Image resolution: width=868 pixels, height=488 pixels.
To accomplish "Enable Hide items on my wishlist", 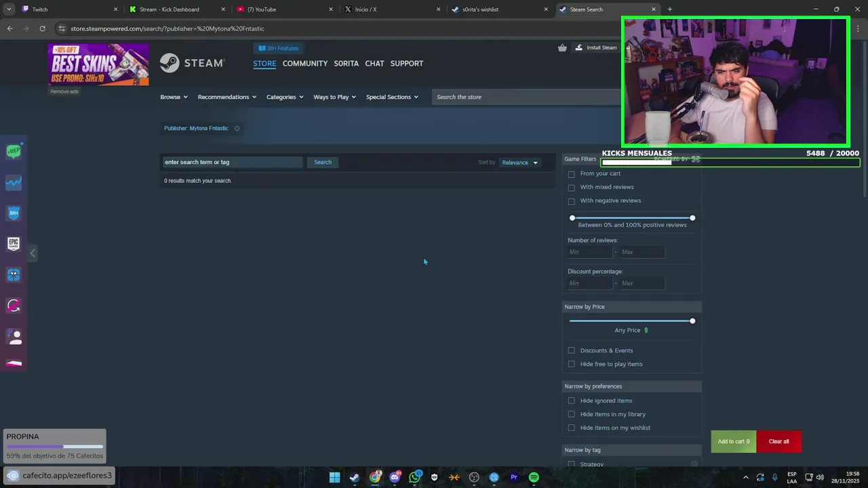I will click(x=572, y=428).
